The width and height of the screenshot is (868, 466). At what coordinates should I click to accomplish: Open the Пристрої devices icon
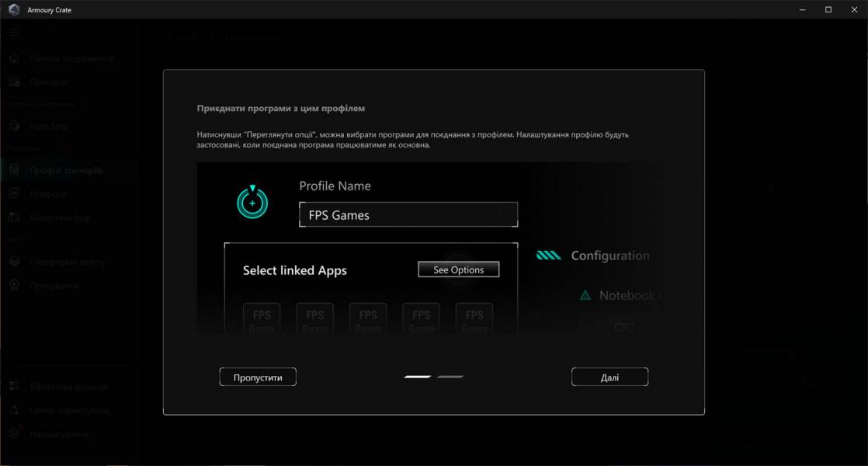coord(14,82)
